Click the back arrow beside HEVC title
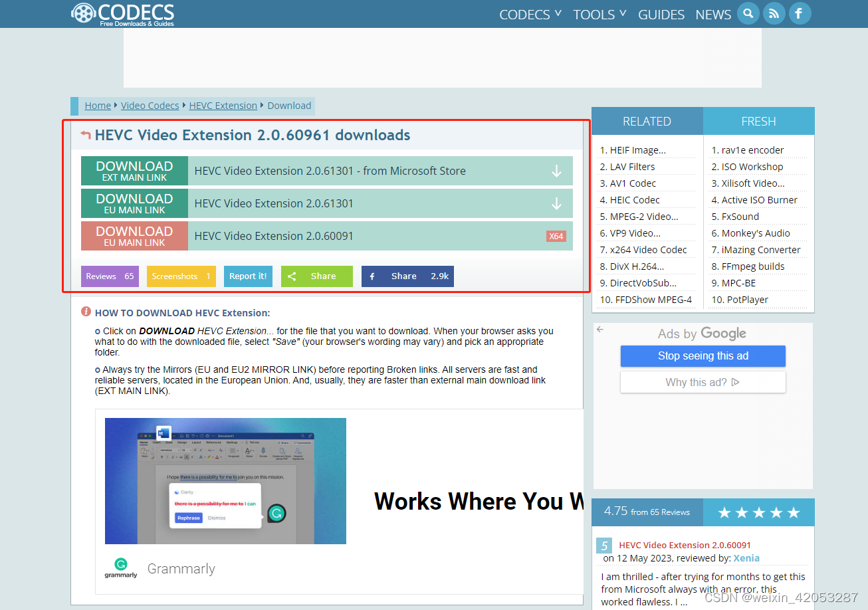 coord(85,135)
